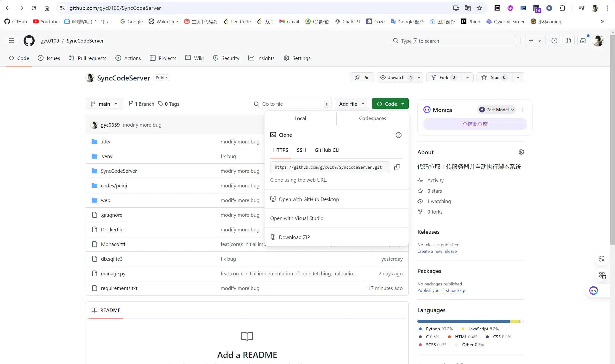Copy the HTTPS clone URL to clipboard
Screen dimensions: 615x364
(x=397, y=167)
